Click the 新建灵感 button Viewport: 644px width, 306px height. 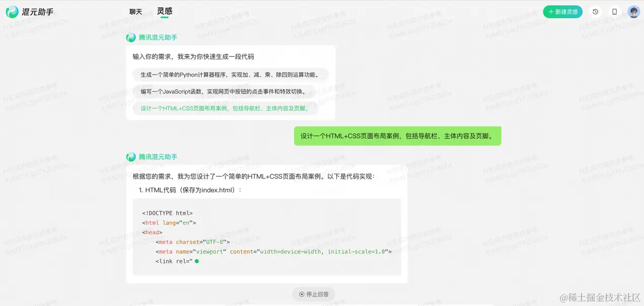click(563, 12)
